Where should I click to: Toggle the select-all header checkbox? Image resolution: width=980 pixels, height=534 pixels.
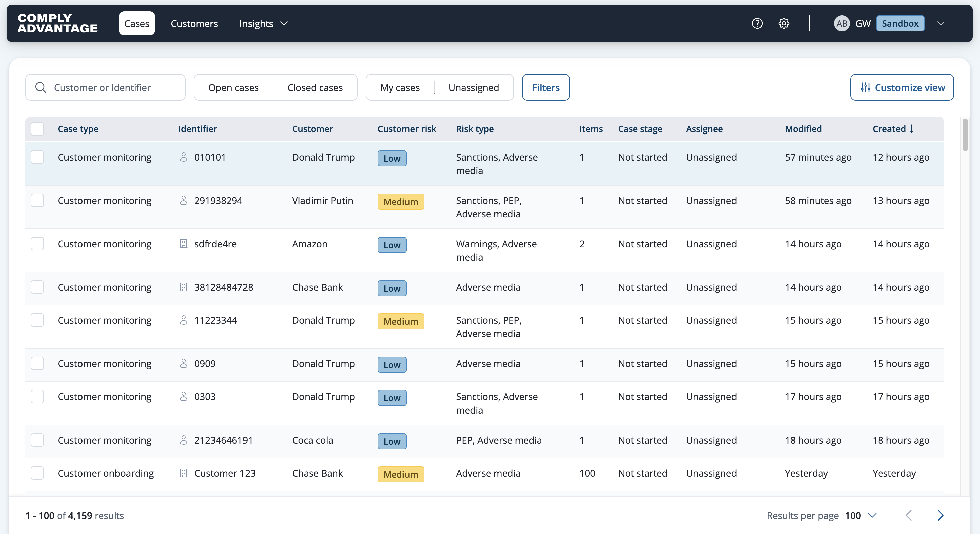pyautogui.click(x=37, y=129)
